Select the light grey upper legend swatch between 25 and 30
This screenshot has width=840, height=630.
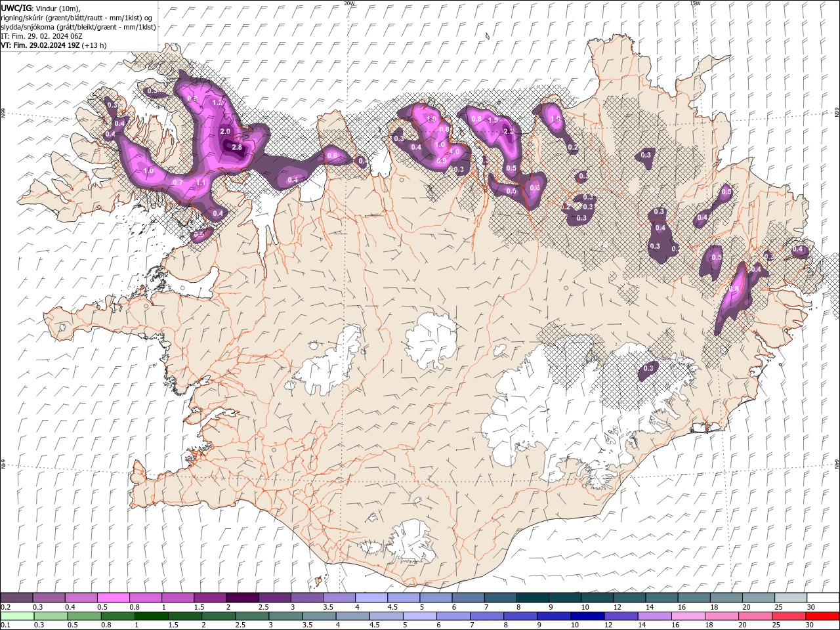791,598
